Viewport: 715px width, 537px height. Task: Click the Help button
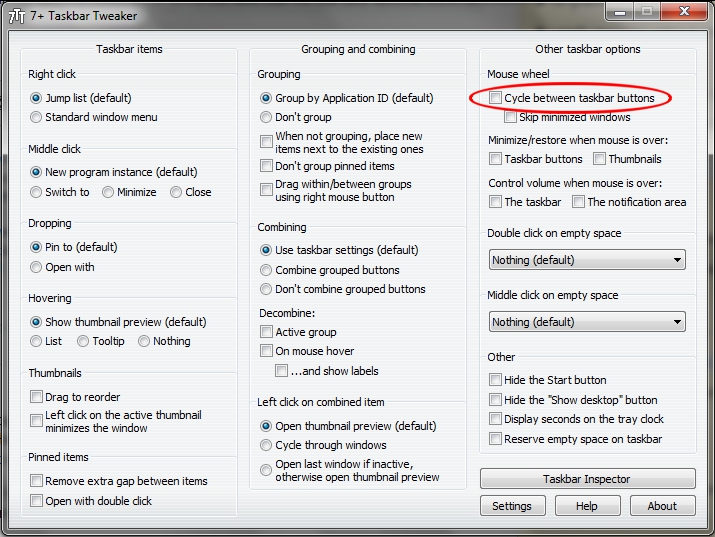[x=587, y=506]
